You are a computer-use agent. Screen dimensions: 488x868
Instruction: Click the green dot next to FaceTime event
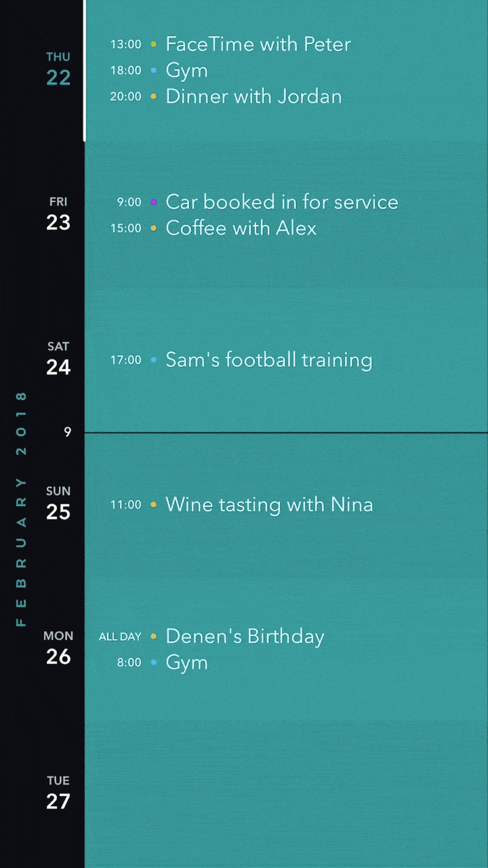[x=154, y=45]
